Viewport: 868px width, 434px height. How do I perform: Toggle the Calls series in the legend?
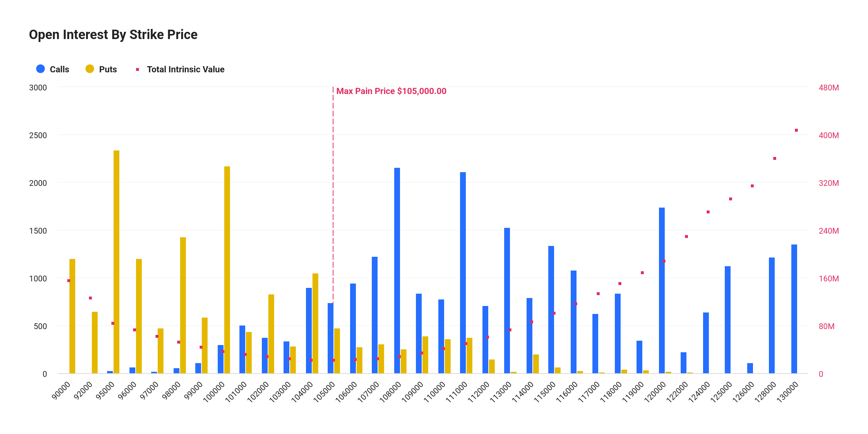tap(60, 69)
